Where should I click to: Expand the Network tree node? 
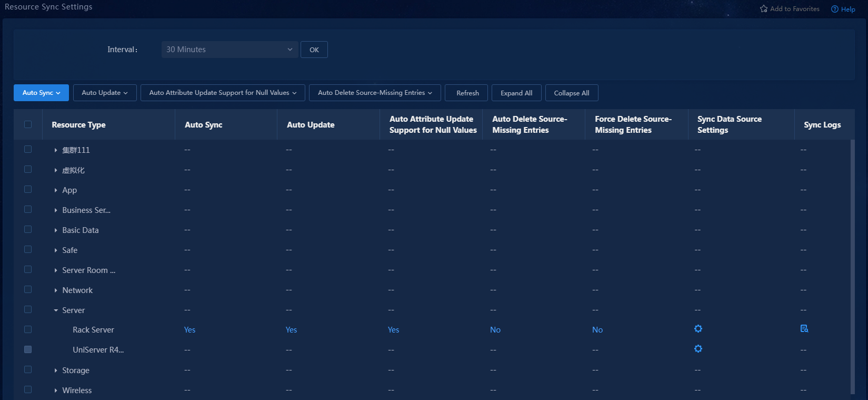[x=56, y=290]
